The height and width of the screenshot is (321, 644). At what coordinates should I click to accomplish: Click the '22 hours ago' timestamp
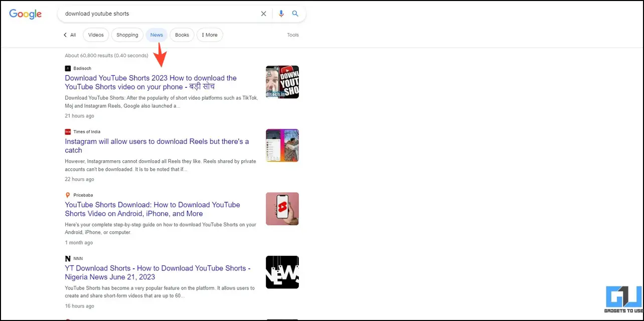click(x=79, y=179)
